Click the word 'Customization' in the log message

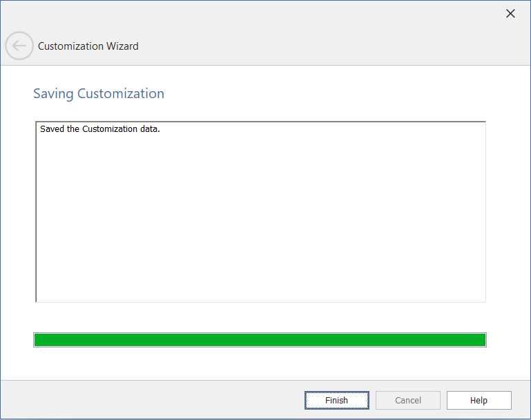pyautogui.click(x=110, y=129)
